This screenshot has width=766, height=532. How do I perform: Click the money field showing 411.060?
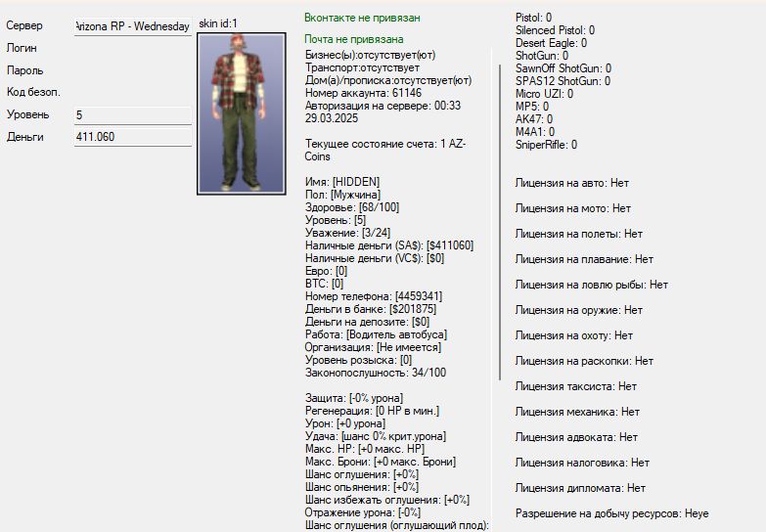click(x=133, y=137)
